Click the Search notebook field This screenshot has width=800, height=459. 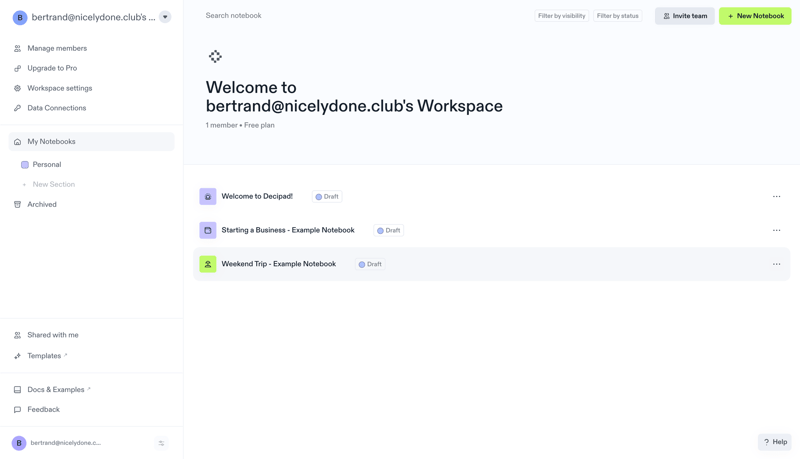tap(300, 16)
